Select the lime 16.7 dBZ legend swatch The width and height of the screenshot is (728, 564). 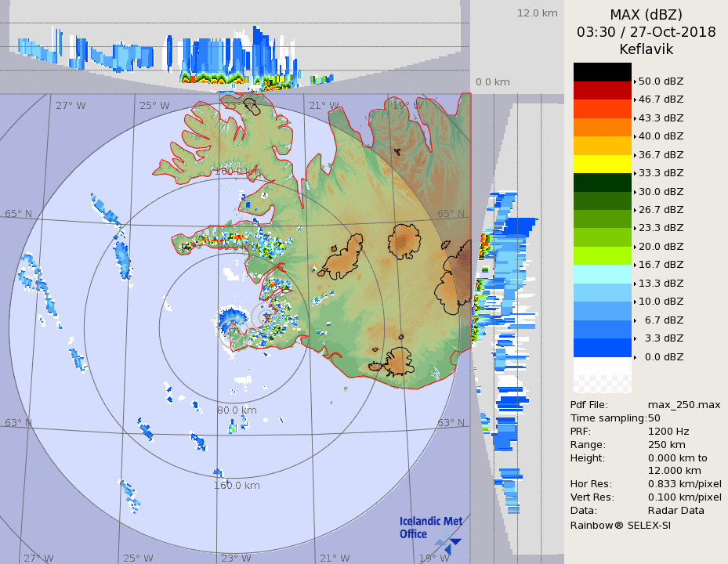(602, 255)
